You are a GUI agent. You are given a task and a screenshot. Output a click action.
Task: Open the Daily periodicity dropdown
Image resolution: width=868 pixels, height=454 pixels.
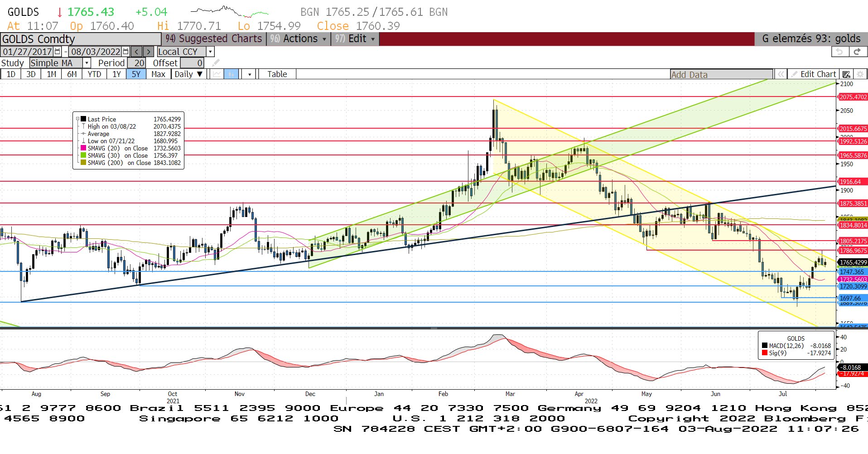(189, 74)
